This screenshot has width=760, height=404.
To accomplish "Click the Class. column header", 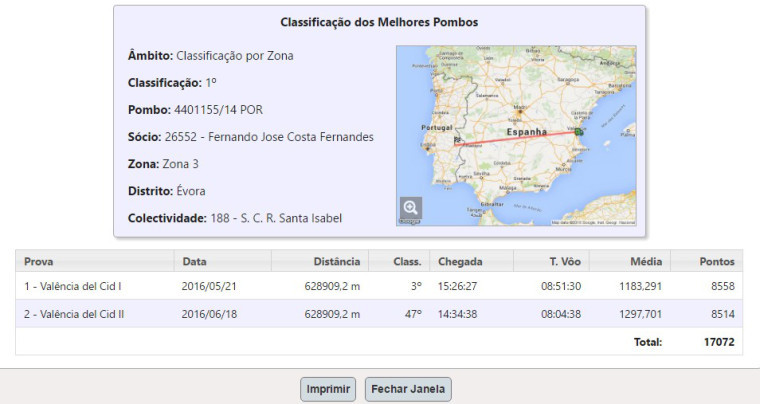I will [407, 262].
